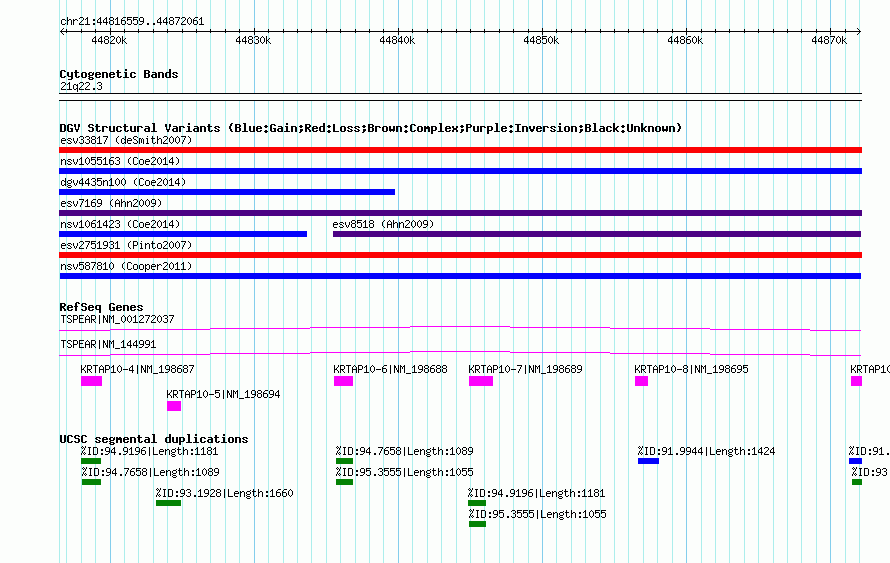Click the 44860k ruler tick label
This screenshot has height=563, width=890.
(685, 40)
